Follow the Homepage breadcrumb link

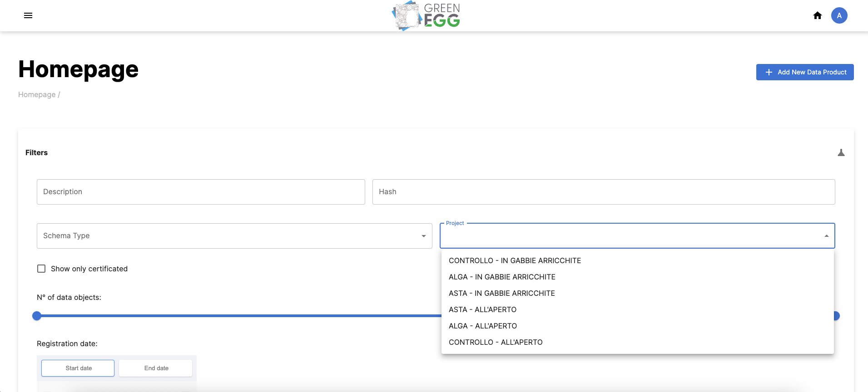(x=37, y=94)
